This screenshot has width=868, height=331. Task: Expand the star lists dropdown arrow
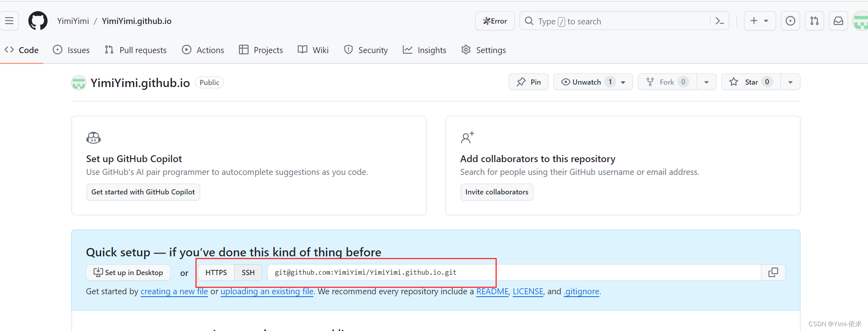pos(790,82)
